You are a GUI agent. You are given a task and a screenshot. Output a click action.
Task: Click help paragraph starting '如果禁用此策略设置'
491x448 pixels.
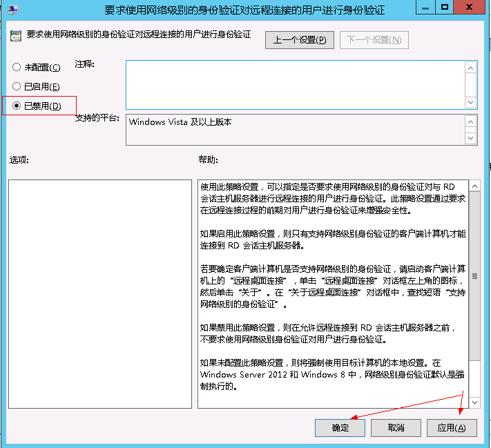(x=328, y=333)
